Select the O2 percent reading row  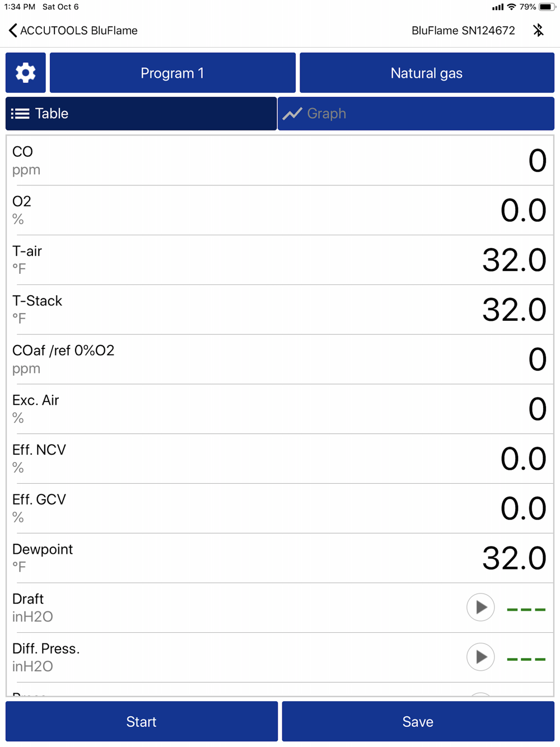coord(279,210)
